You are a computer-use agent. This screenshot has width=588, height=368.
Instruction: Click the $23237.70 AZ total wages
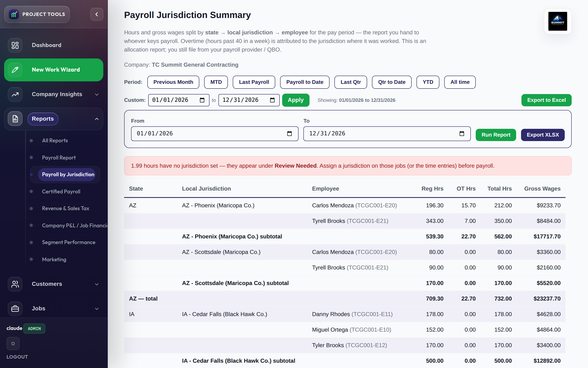(547, 299)
